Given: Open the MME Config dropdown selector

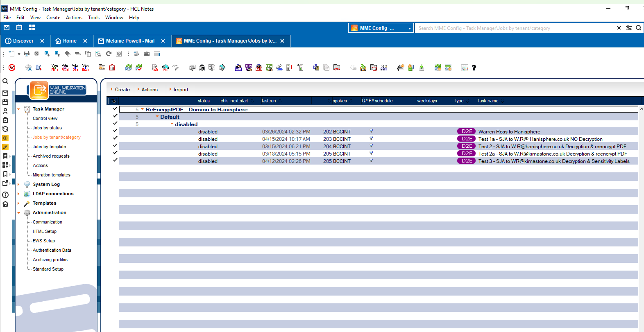Looking at the screenshot, I should [x=381, y=28].
